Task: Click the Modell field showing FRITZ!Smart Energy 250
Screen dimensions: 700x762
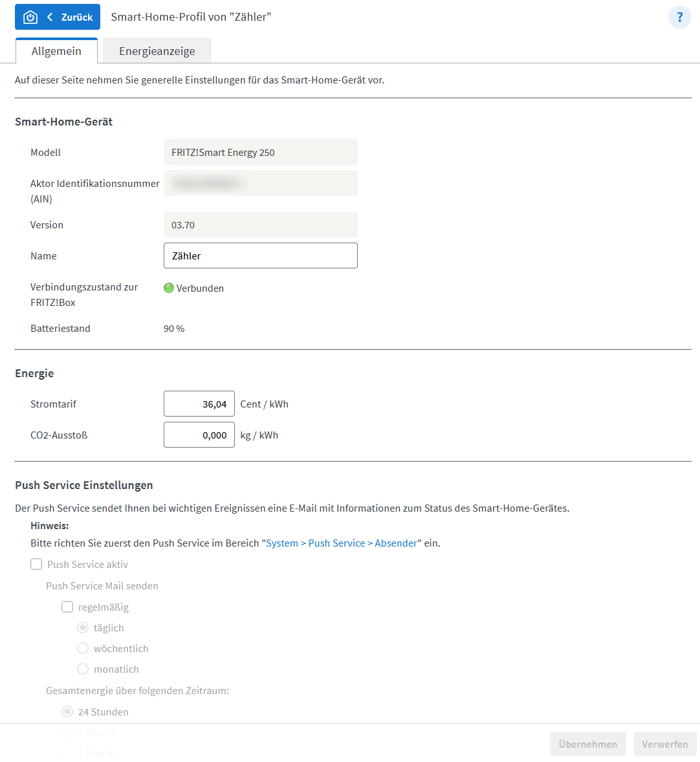Action: point(260,152)
